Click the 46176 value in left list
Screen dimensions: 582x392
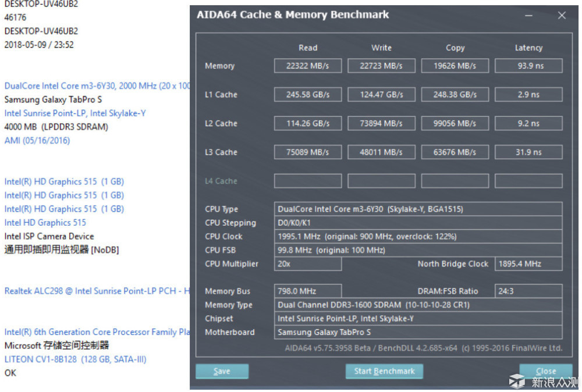[15, 17]
